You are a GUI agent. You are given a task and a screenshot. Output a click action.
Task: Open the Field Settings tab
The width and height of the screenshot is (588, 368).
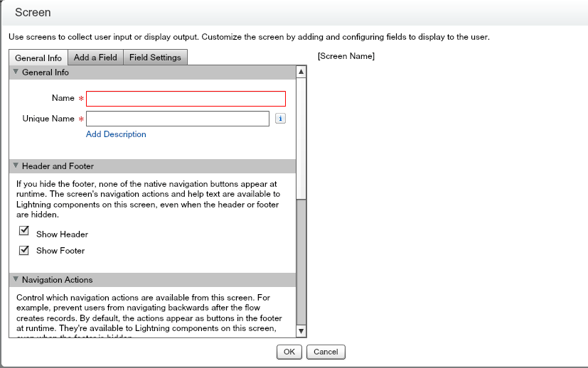[x=155, y=58]
